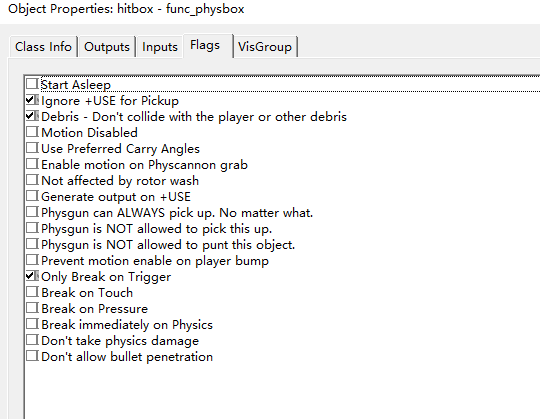Screen dimensions: 540x419
Task: Uncheck Ignore +USE for Pickup
Action: [32, 100]
